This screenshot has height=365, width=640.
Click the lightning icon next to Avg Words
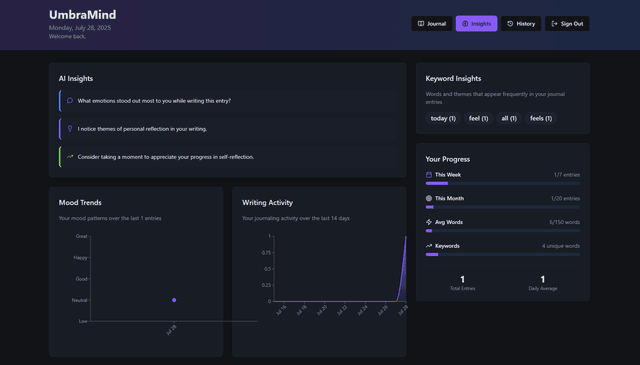429,222
